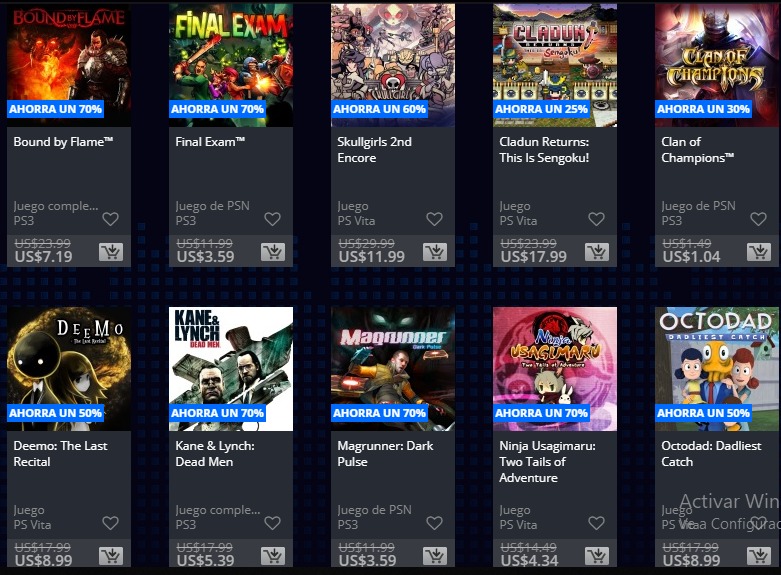Favorite Kane & Lynch with heart icon
This screenshot has width=781, height=575.
pyautogui.click(x=272, y=523)
